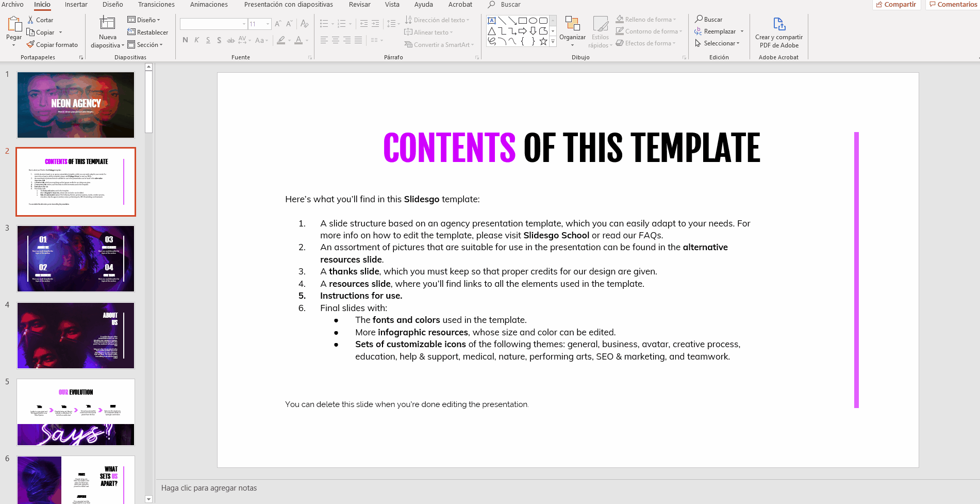This screenshot has width=980, height=504.
Task: Select slide 1 Neon Agency thumbnail
Action: click(76, 105)
